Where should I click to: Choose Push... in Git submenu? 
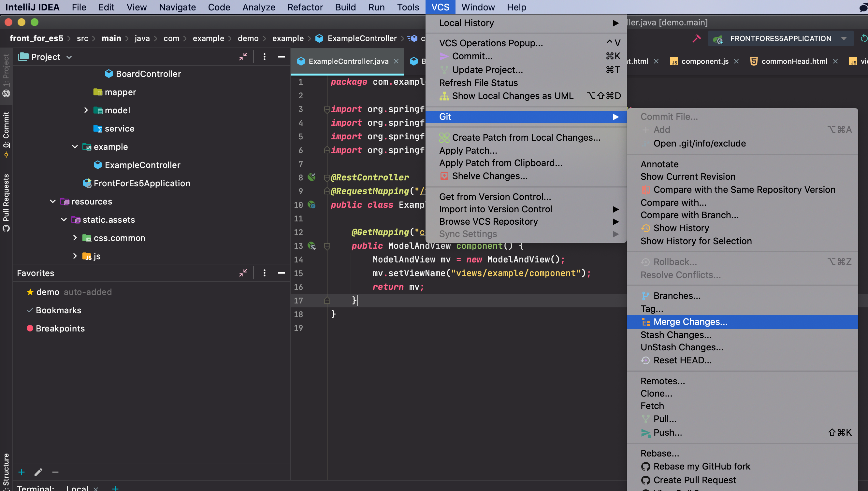pyautogui.click(x=742, y=432)
